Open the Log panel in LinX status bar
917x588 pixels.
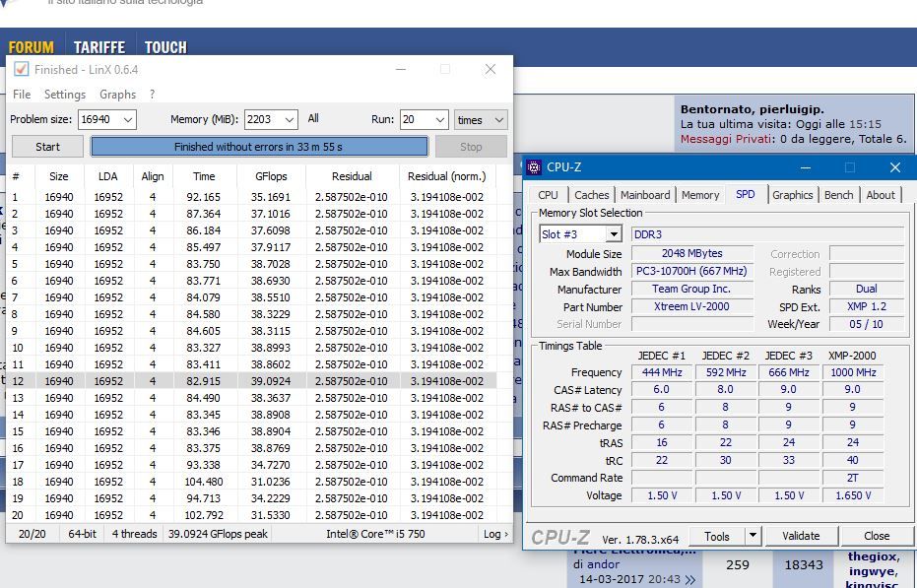tap(495, 534)
